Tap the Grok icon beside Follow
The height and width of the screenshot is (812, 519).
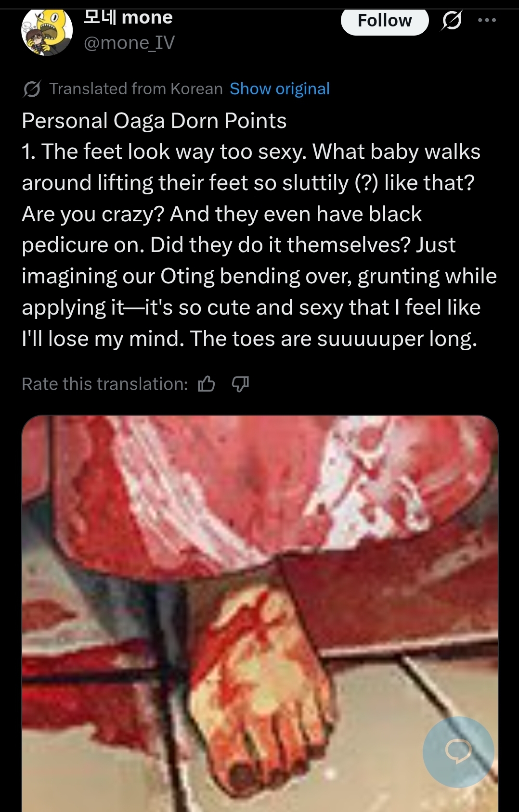[451, 21]
